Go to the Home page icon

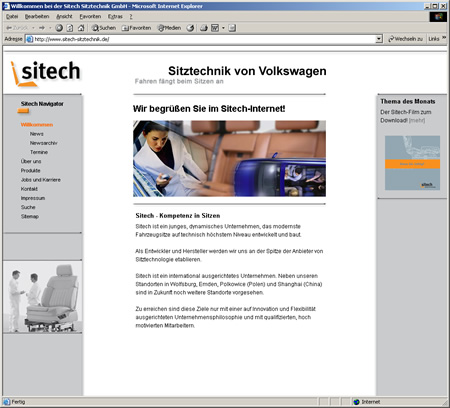click(81, 28)
